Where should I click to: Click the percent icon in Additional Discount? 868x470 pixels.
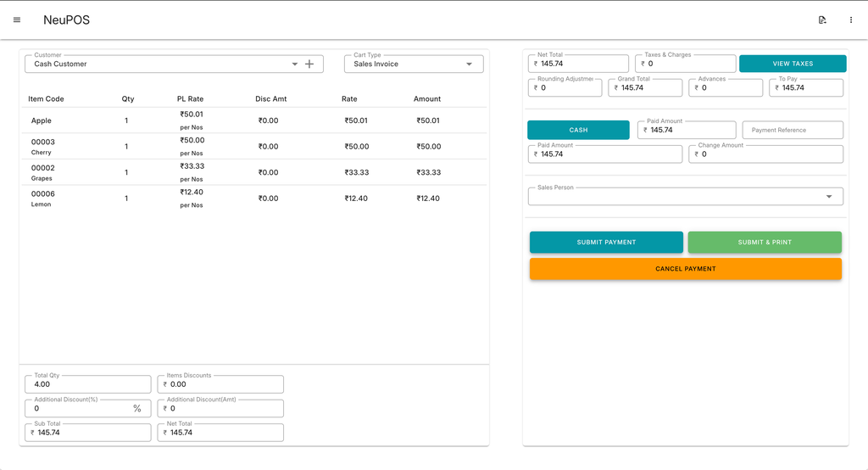[137, 408]
